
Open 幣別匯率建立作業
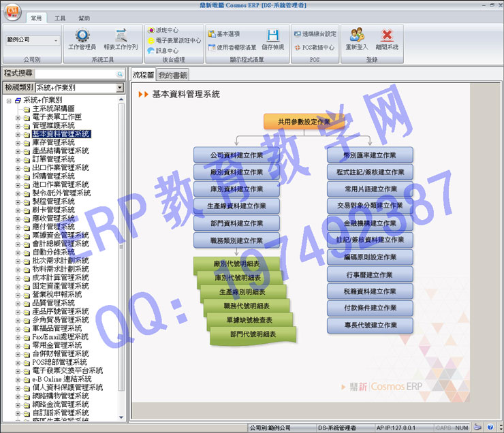coord(370,155)
